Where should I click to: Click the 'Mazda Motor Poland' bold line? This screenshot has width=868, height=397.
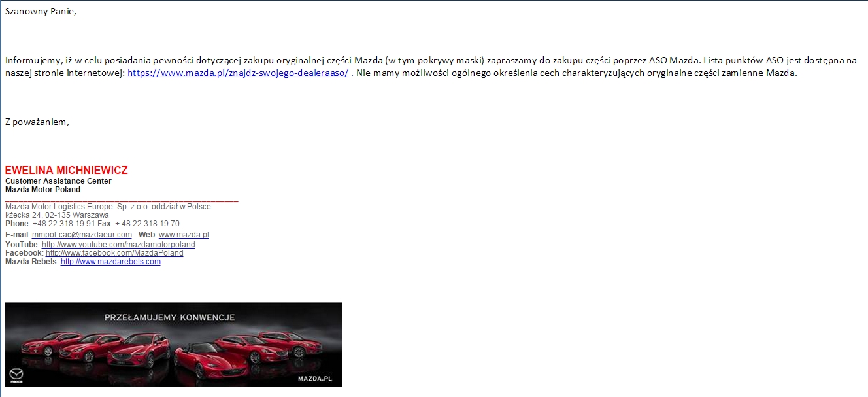coord(42,190)
